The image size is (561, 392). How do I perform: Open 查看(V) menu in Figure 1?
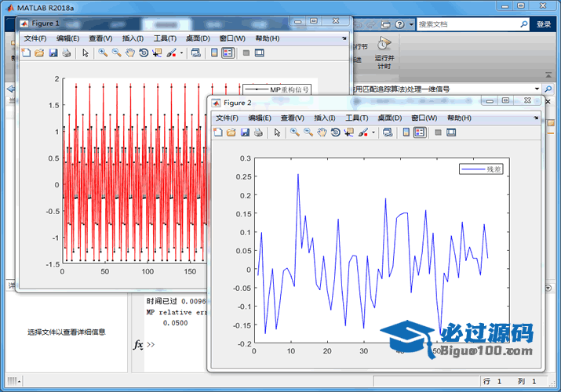point(100,38)
